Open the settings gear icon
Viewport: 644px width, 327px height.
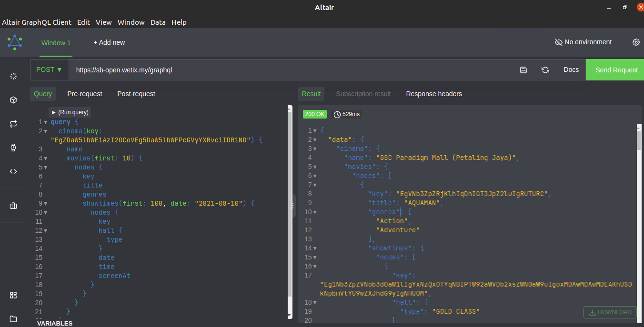click(x=636, y=42)
